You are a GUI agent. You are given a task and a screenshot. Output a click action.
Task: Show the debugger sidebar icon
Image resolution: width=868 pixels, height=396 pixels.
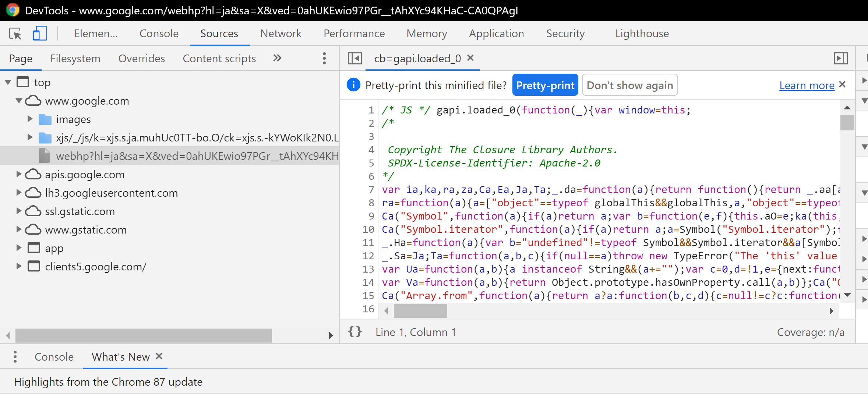point(840,58)
